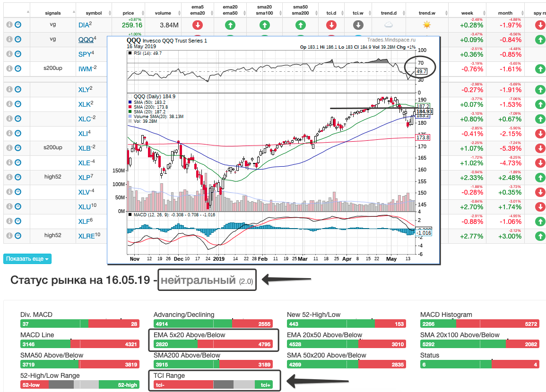Screen dimensions: 546x392
Task: Click the clock icon in the DIA row
Action: pos(18,25)
